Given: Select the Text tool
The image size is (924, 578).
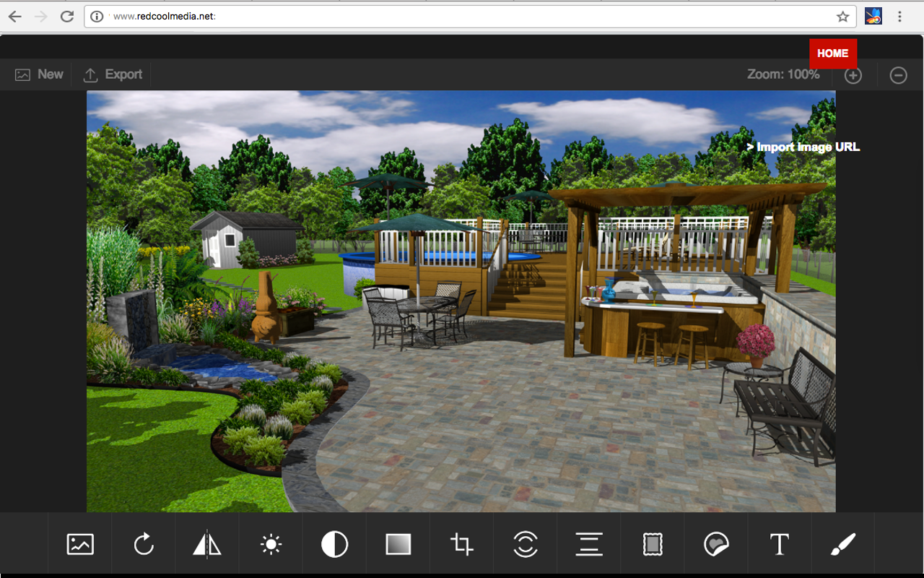Looking at the screenshot, I should pos(780,544).
